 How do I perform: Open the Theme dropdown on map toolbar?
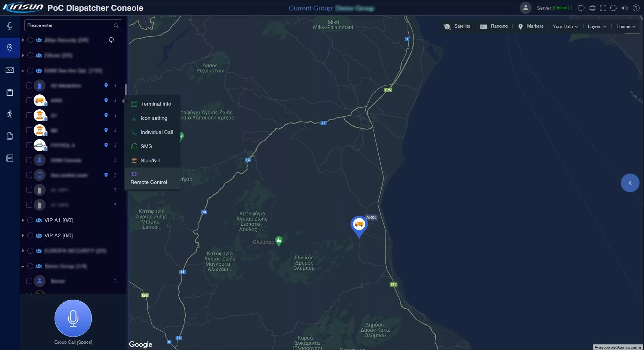[626, 26]
